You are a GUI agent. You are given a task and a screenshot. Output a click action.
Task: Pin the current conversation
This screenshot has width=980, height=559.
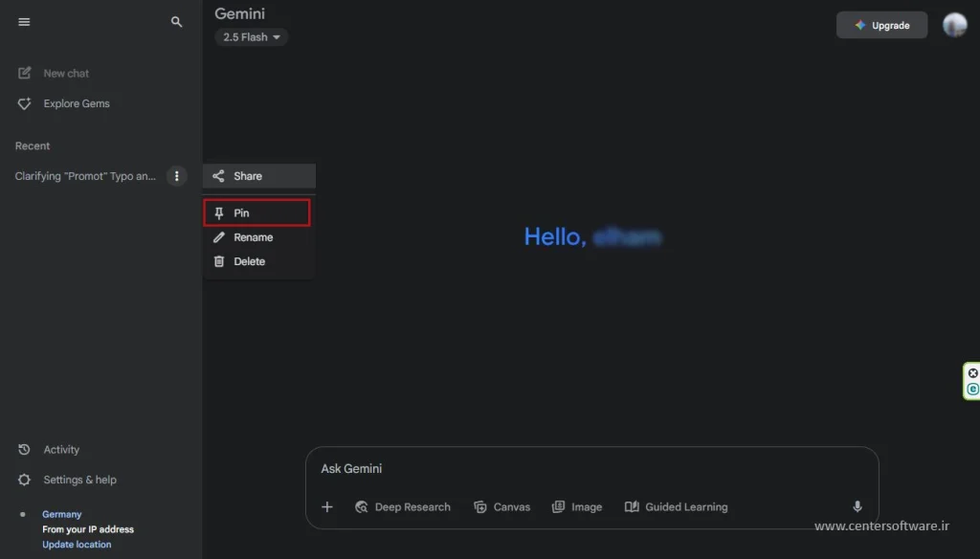(x=256, y=212)
